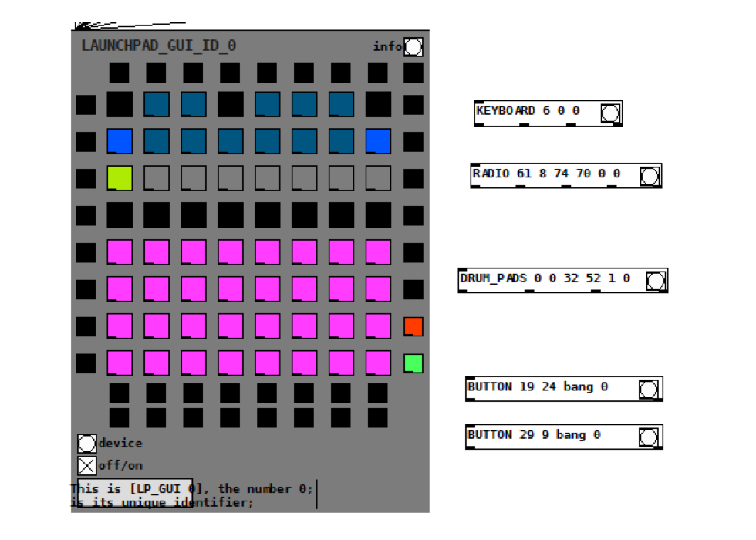Select the KEYBOARD 6 0 0 object text

[x=528, y=111]
